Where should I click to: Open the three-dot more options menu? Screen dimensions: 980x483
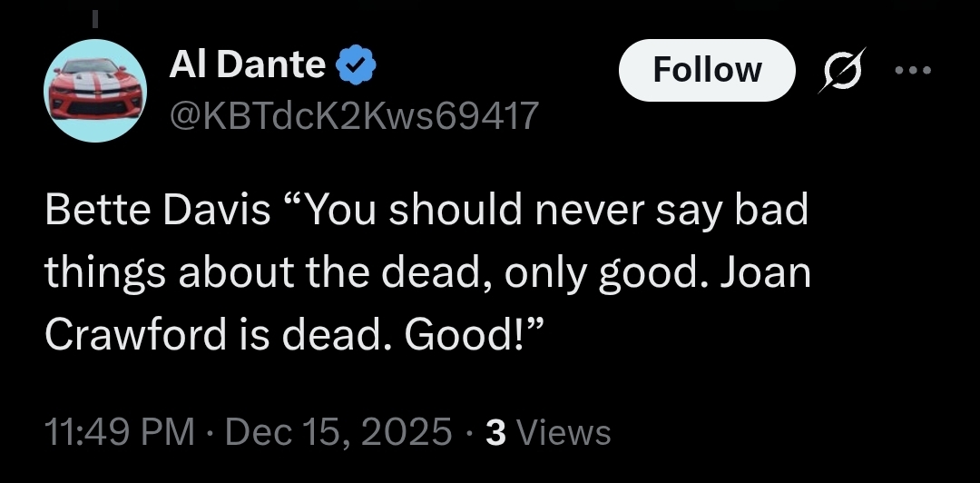[912, 70]
